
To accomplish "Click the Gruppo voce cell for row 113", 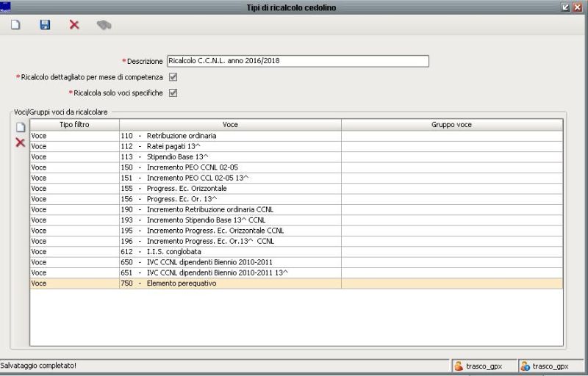I will pyautogui.click(x=451, y=156).
